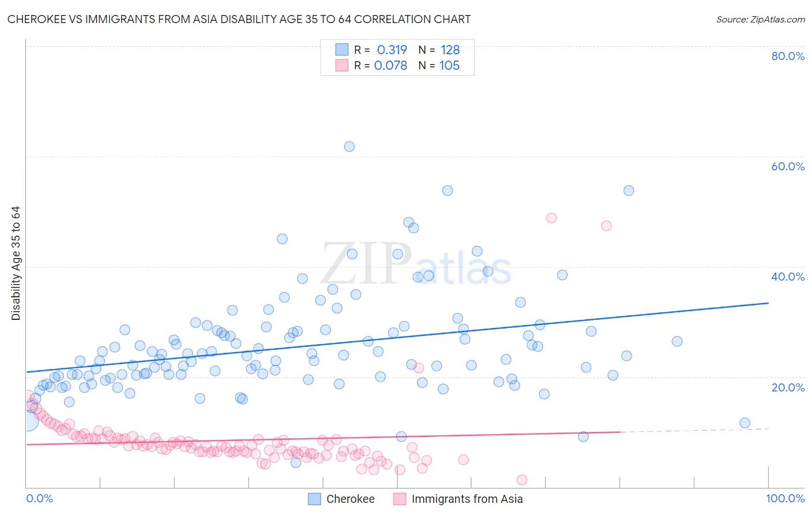
Task: Click the Disability Age 35 to 64 axis title
Action: tap(16, 263)
